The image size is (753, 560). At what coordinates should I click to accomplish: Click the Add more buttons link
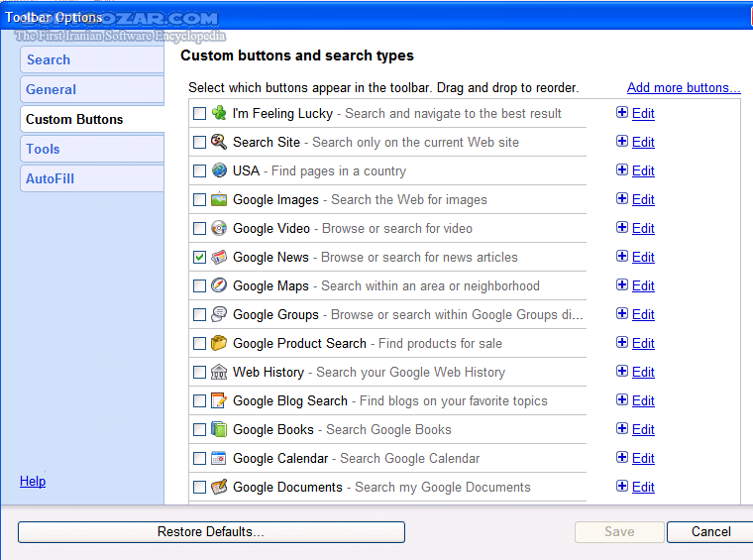click(684, 88)
